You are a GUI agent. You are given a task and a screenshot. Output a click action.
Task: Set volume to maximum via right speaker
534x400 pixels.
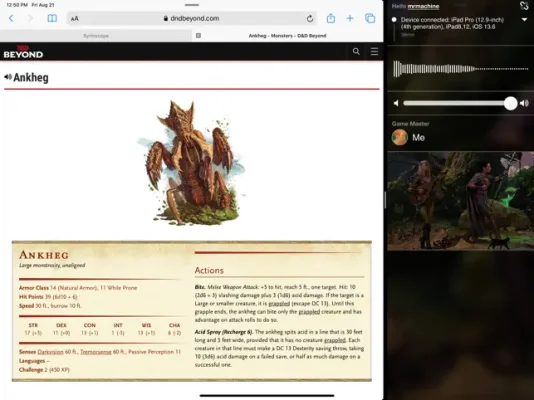tap(524, 103)
